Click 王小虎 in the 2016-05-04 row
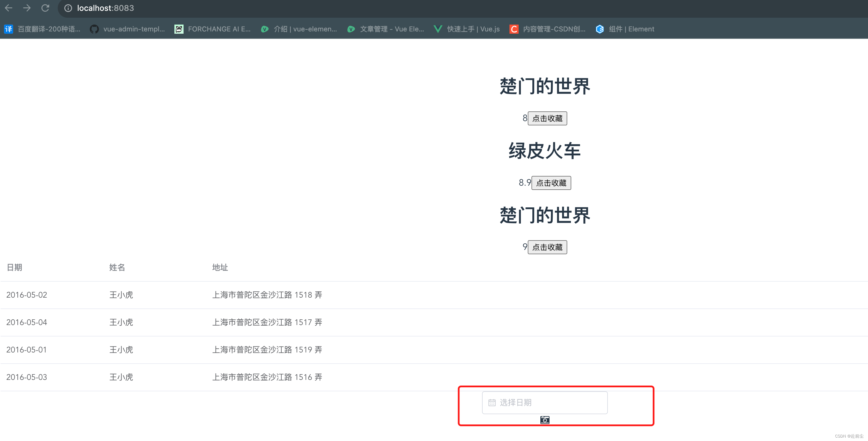 121,322
